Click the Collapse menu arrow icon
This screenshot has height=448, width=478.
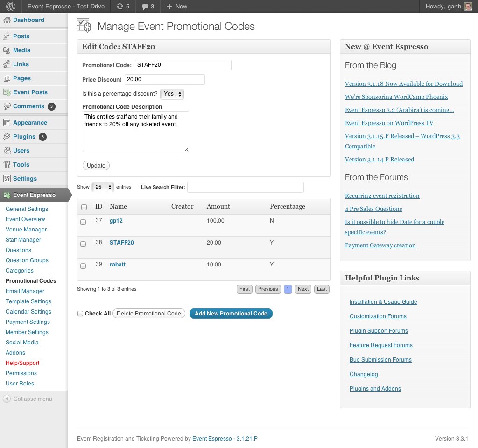pyautogui.click(x=7, y=399)
